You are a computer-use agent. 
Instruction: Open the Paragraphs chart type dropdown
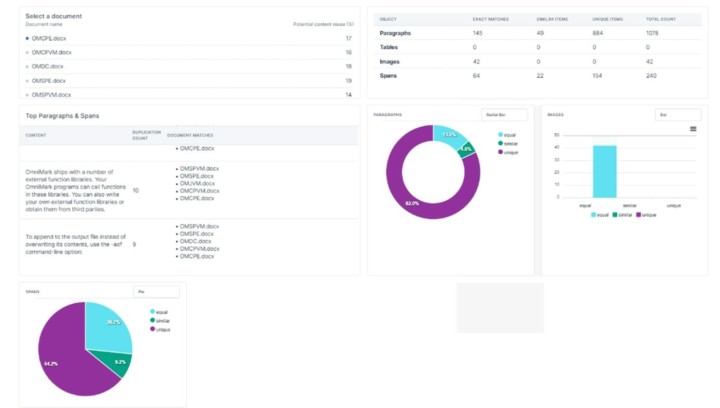point(504,115)
